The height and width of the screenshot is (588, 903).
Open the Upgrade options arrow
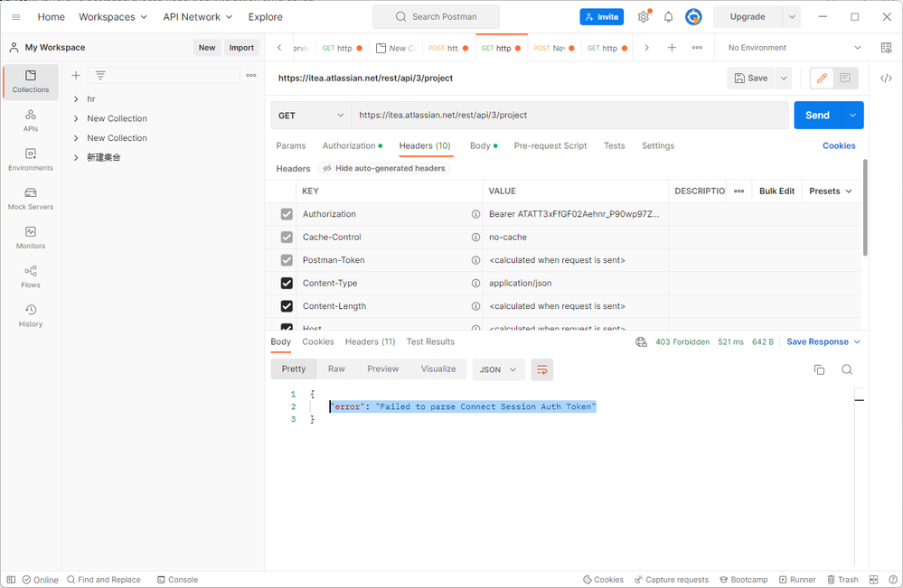click(792, 17)
